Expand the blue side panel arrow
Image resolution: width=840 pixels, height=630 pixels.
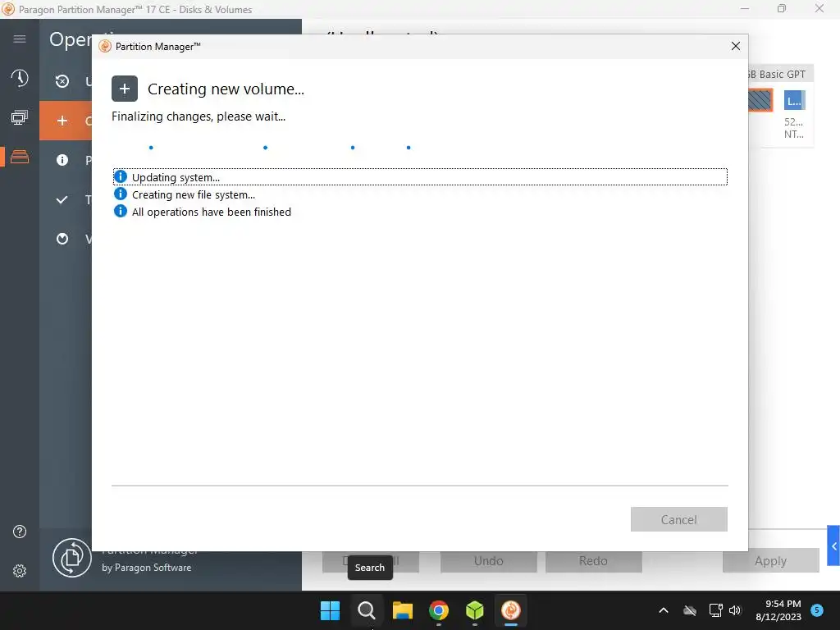(833, 546)
